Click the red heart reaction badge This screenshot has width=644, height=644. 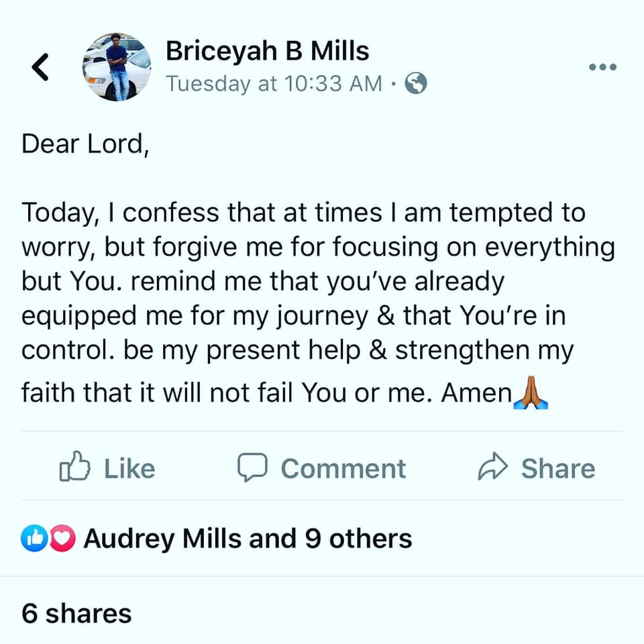point(62,538)
